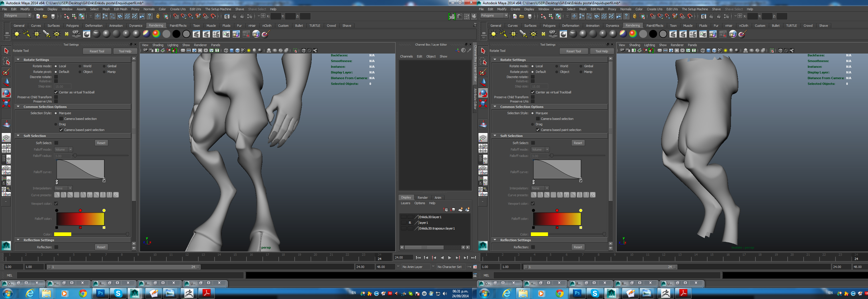Enable textured checker icon, left viewport toolbar
The image size is (868, 299).
coord(243,50)
